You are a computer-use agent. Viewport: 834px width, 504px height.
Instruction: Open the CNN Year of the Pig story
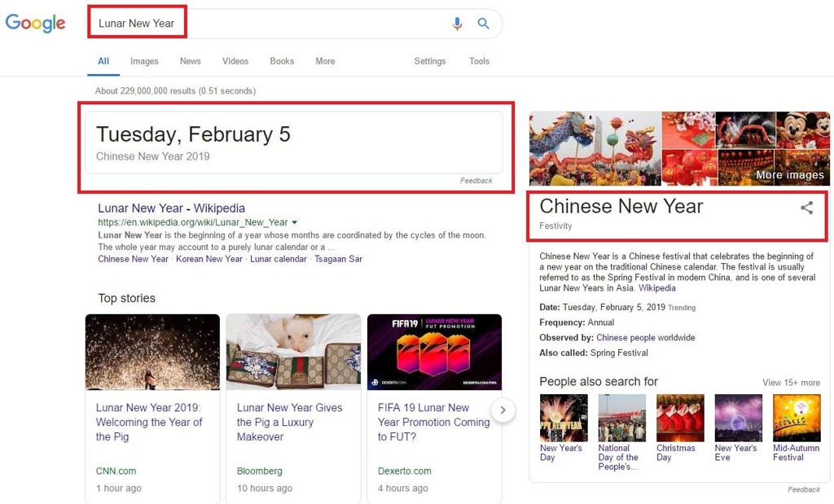point(149,422)
